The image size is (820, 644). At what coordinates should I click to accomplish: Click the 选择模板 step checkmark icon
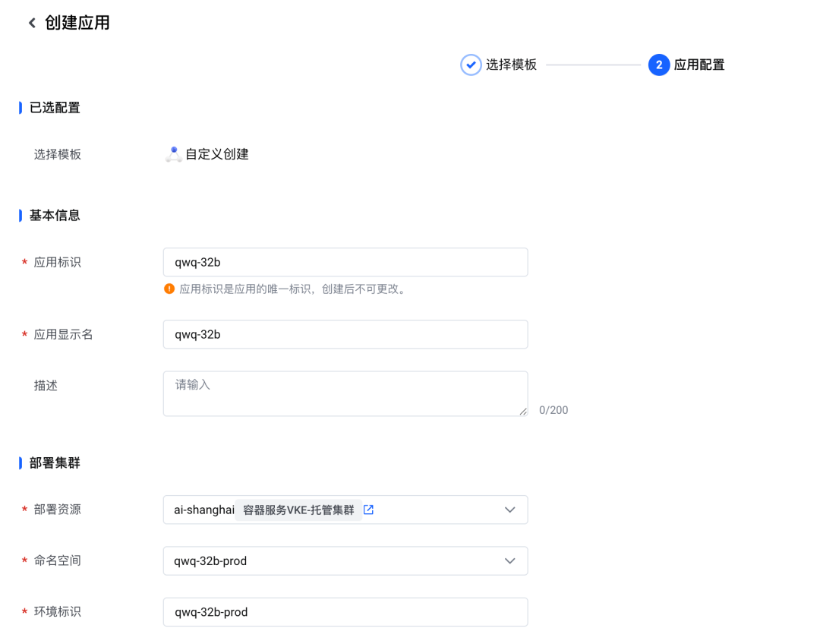coord(471,65)
